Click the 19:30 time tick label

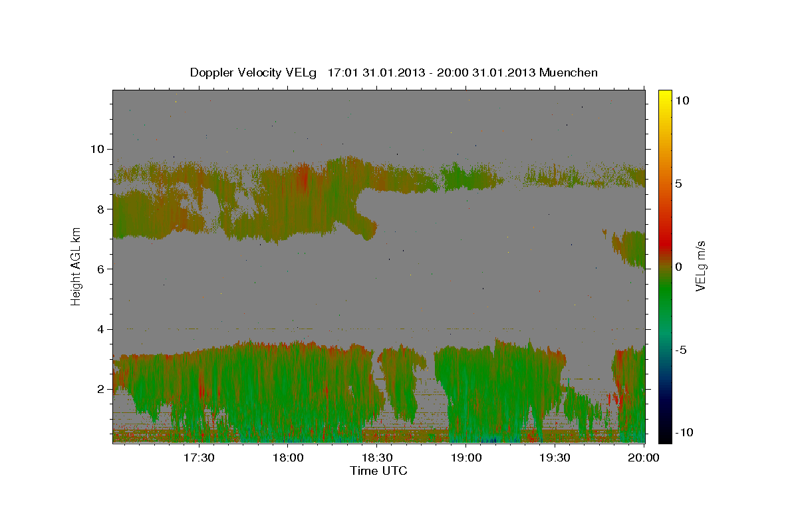click(555, 458)
